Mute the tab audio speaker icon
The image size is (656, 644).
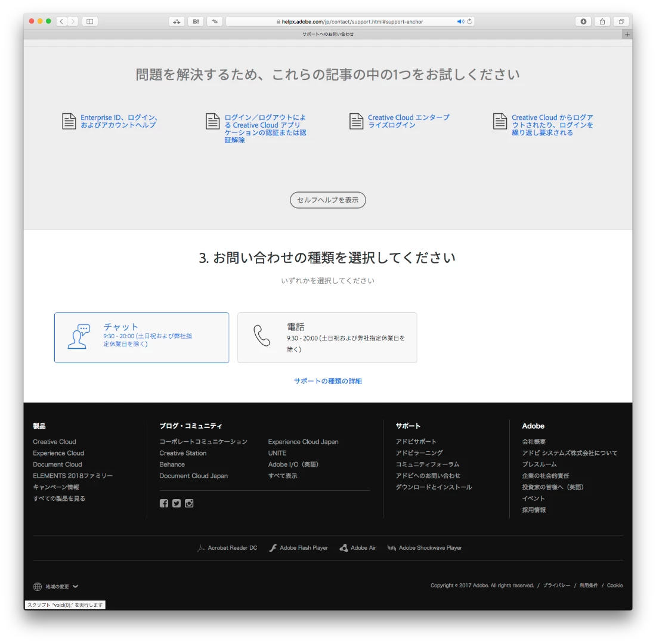(x=460, y=21)
